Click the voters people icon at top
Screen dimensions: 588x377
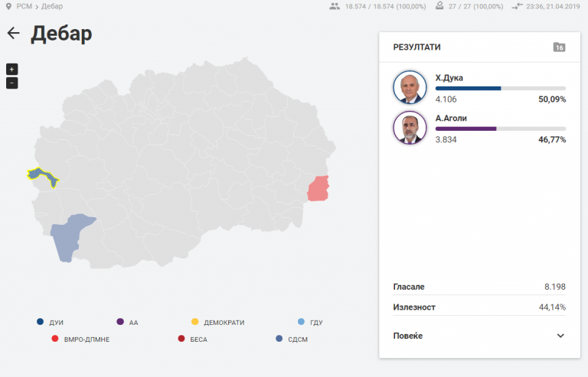(335, 6)
